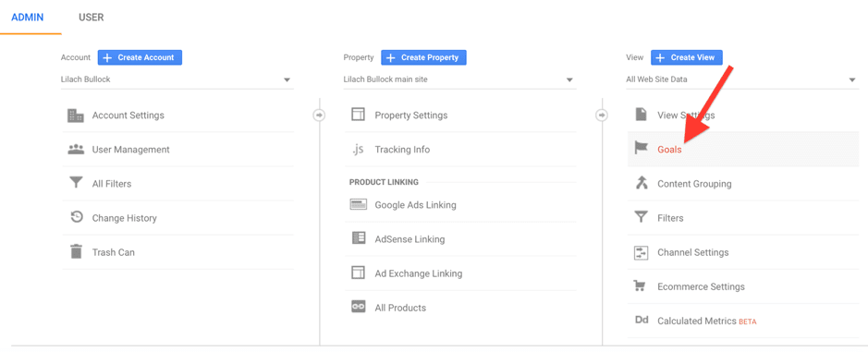Click the Property Settings layout icon
Viewport: 868px width, 352px height.
[x=358, y=115]
